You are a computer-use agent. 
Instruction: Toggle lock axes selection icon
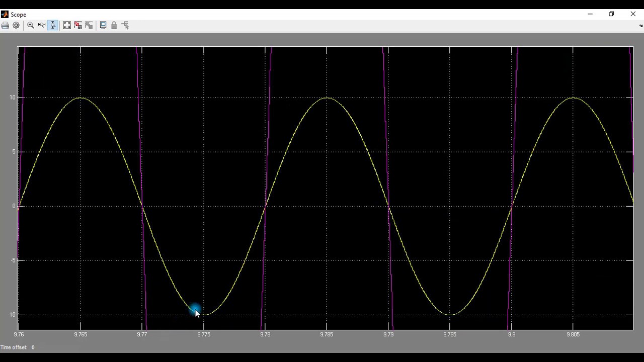(114, 25)
